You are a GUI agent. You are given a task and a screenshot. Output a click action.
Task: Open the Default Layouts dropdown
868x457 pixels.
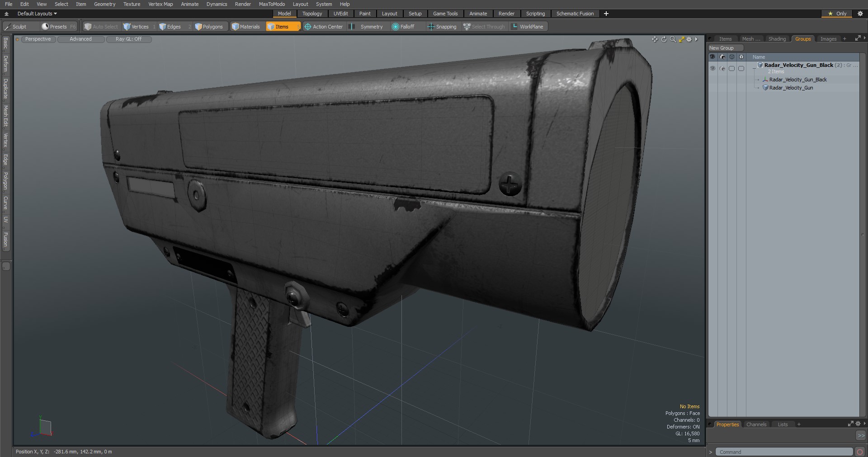click(x=37, y=14)
